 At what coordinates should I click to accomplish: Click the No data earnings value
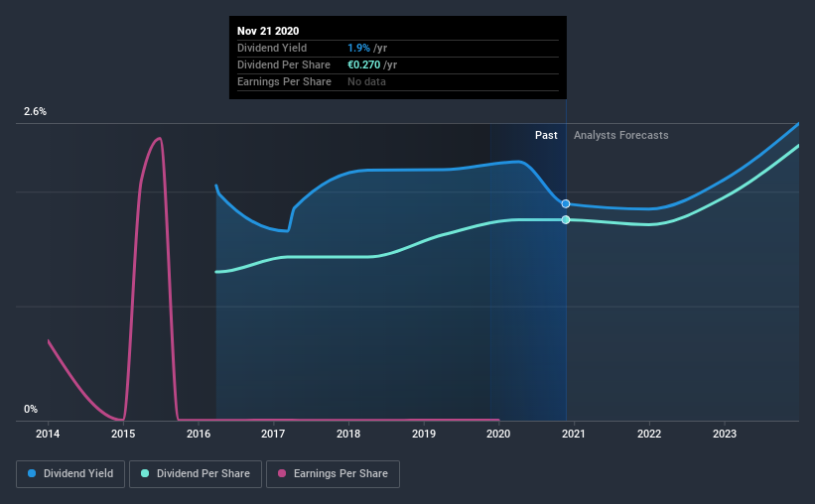[366, 81]
